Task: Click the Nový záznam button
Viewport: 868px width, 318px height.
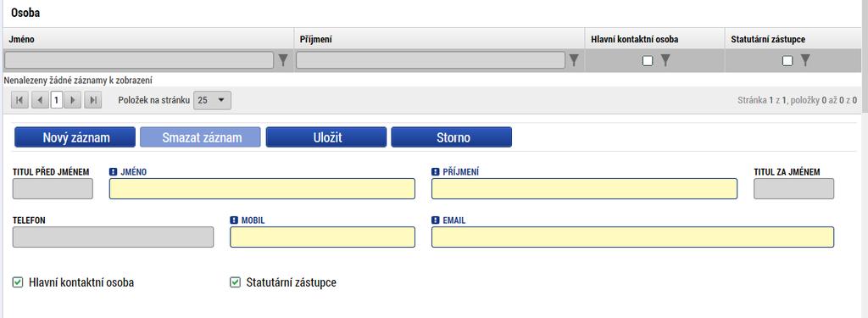Action: pos(75,137)
